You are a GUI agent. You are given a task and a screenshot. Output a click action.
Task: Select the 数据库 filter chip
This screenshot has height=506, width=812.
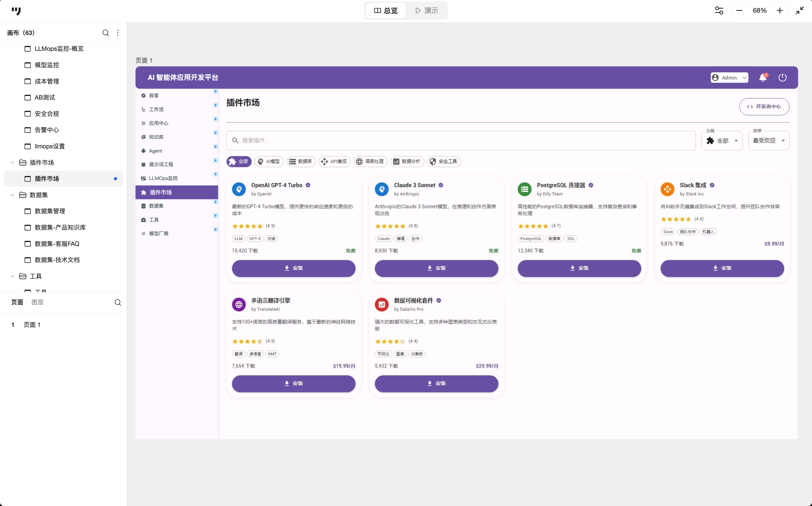(x=301, y=162)
